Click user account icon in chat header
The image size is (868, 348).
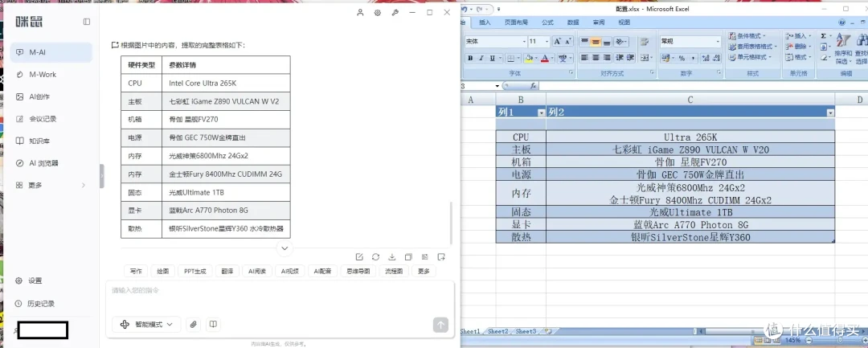pyautogui.click(x=360, y=12)
